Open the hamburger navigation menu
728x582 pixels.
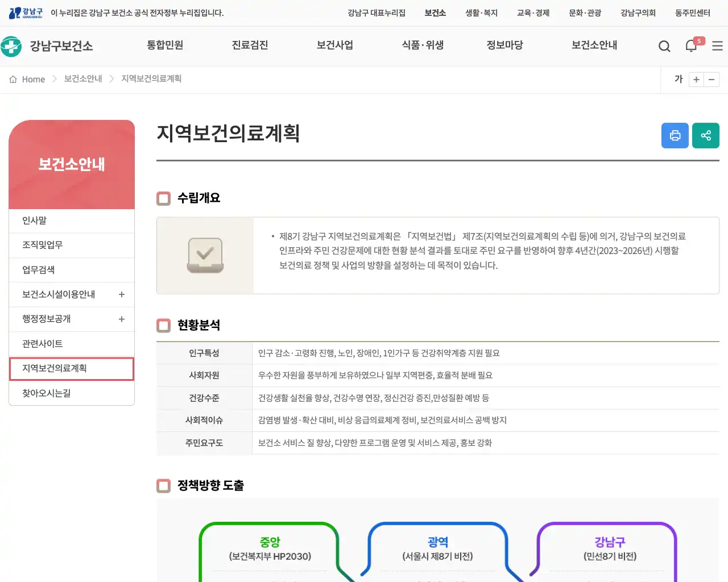pos(717,46)
